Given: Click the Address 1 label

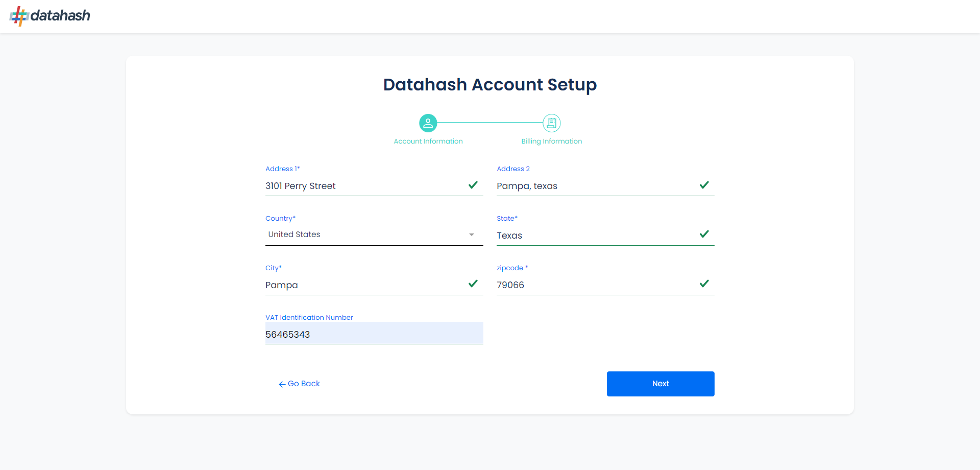Looking at the screenshot, I should [283, 169].
